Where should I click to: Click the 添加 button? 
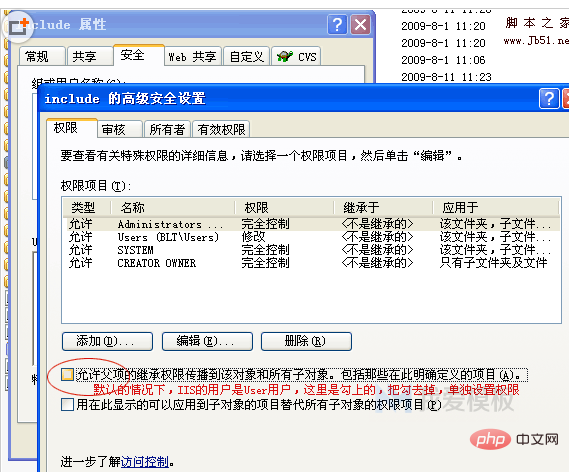click(x=107, y=341)
